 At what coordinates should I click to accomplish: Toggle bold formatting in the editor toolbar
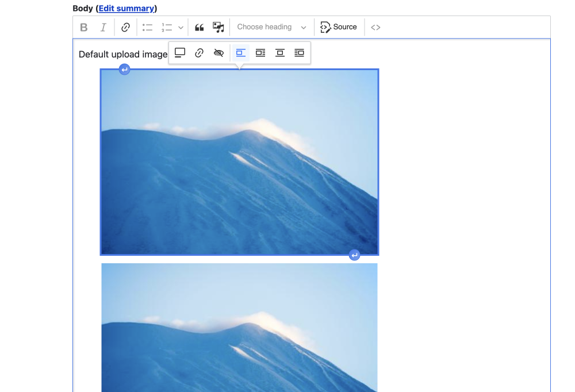(83, 27)
